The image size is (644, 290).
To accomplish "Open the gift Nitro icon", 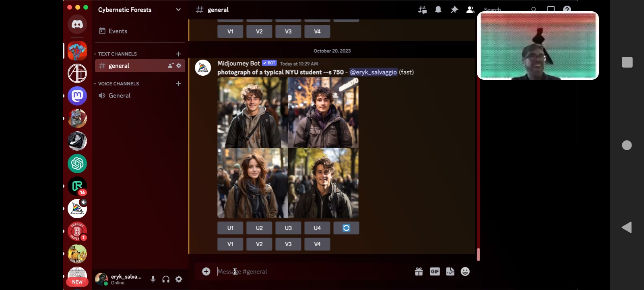I will tap(419, 272).
